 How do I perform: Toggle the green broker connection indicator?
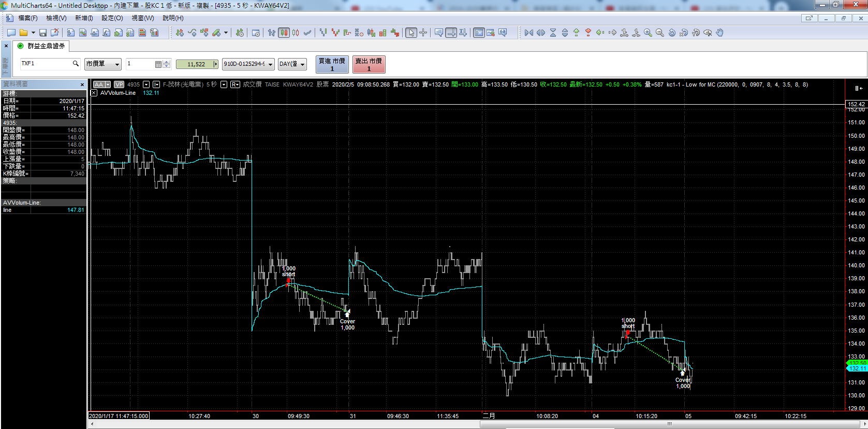(21, 46)
